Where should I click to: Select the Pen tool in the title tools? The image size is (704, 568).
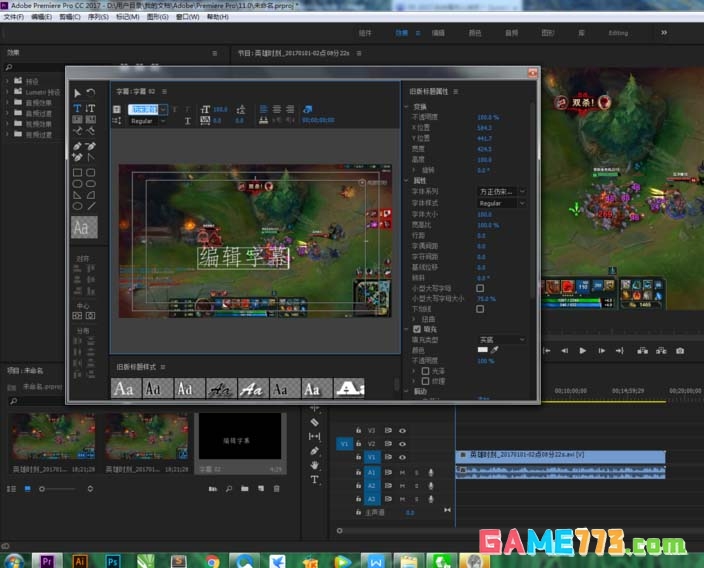click(77, 146)
